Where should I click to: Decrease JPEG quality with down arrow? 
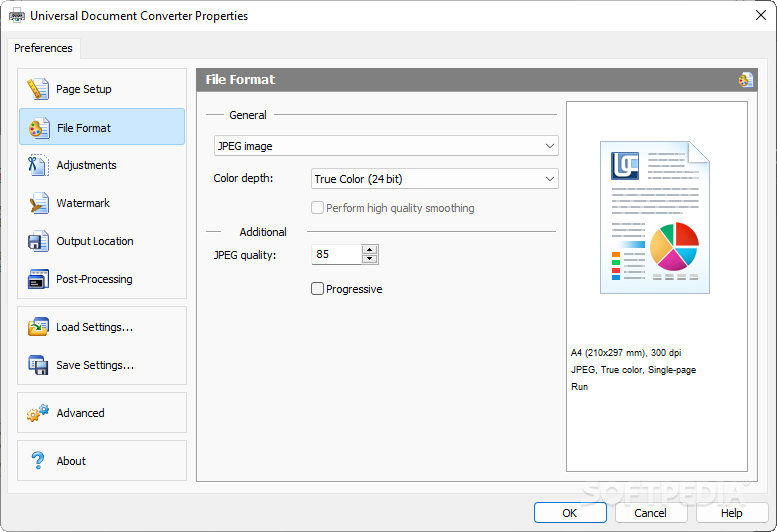tap(370, 259)
